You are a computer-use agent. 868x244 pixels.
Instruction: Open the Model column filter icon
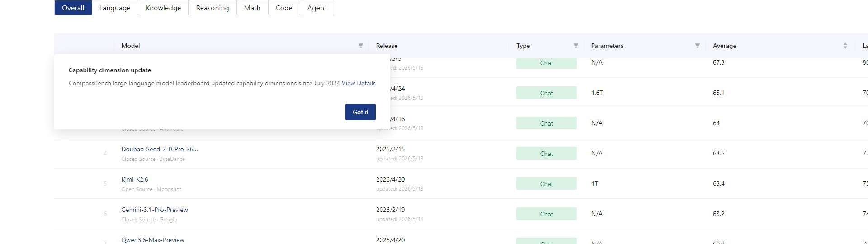pos(361,46)
